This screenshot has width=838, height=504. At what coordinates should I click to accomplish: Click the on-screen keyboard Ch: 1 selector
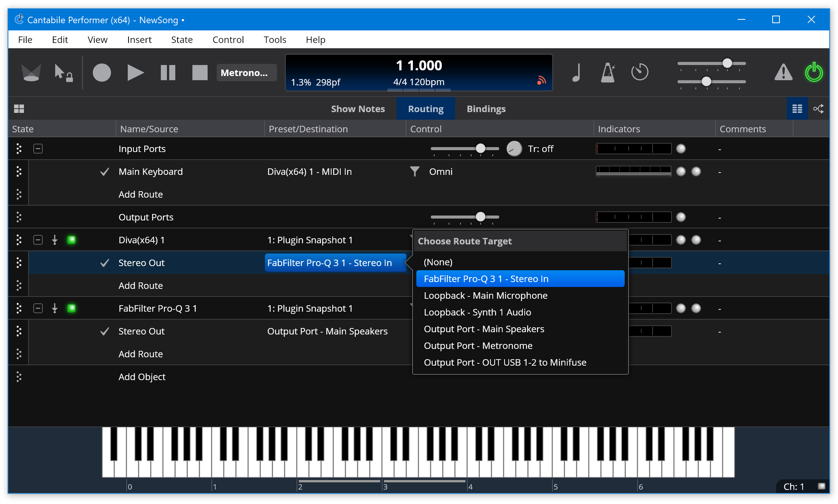794,487
